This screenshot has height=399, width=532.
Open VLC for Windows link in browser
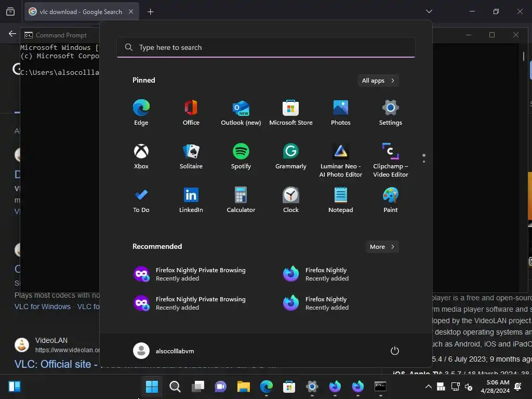43,307
